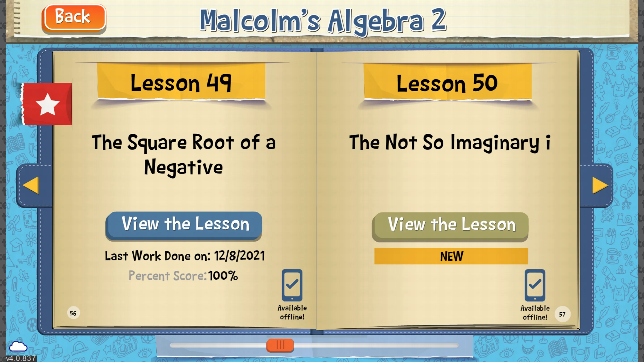
Task: Click the NEW label on Lesson 50
Action: (451, 256)
